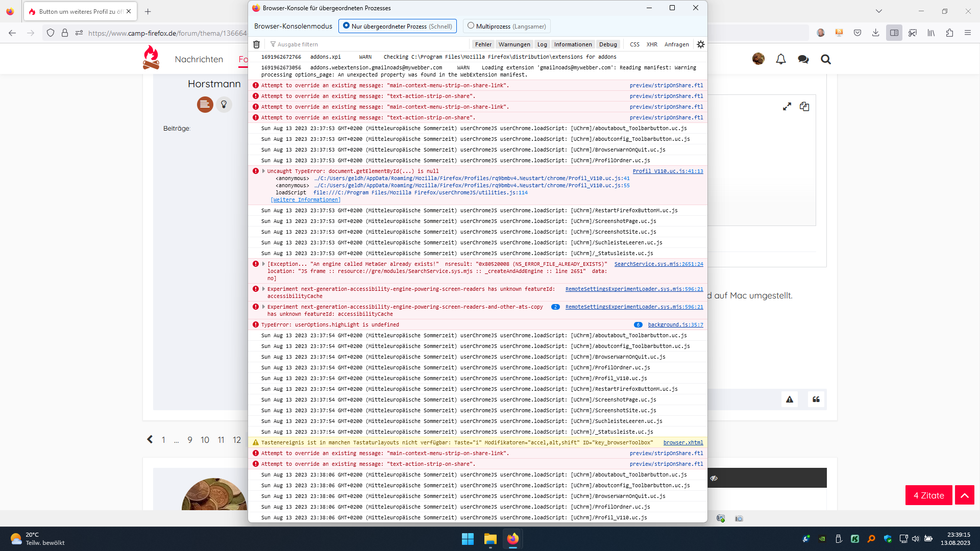Select Multiprozess (Langsamer) radio option
Viewport: 980px width, 551px height.
click(x=471, y=26)
